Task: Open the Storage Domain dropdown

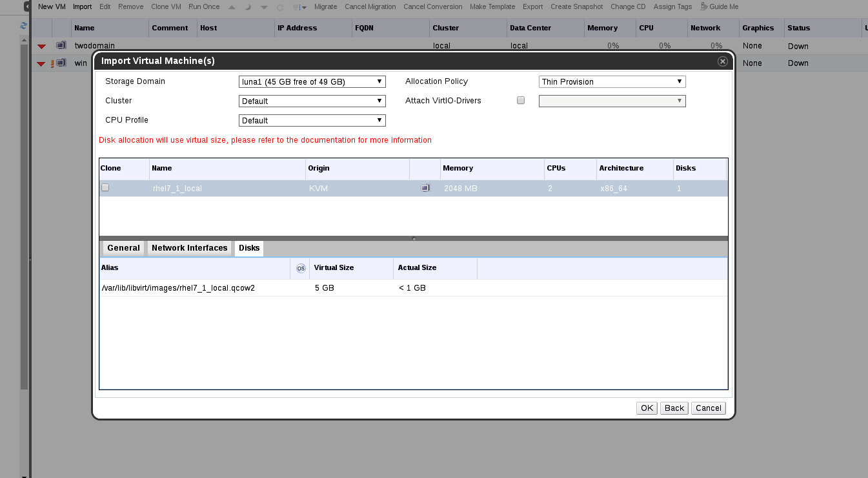Action: [x=312, y=82]
